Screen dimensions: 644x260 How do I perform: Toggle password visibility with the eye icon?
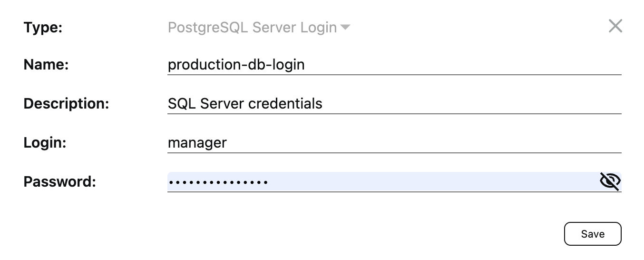tap(610, 181)
